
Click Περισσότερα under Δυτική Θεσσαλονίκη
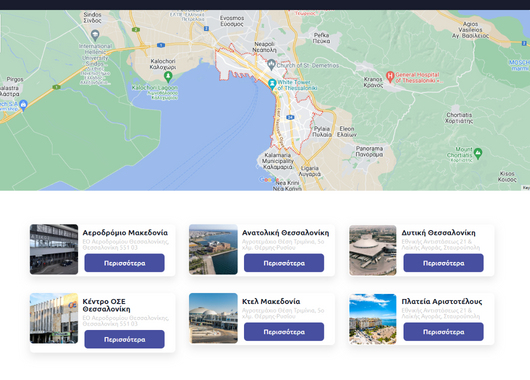click(x=443, y=263)
